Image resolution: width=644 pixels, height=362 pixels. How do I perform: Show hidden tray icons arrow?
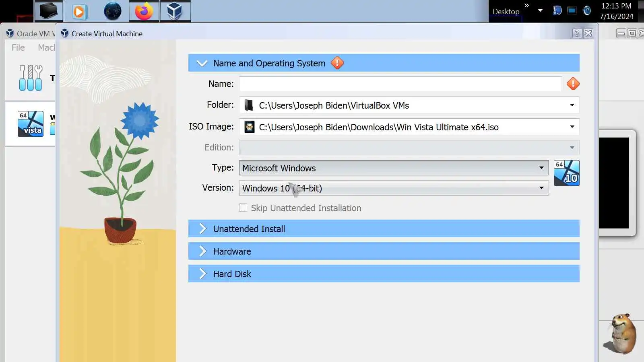tap(540, 10)
